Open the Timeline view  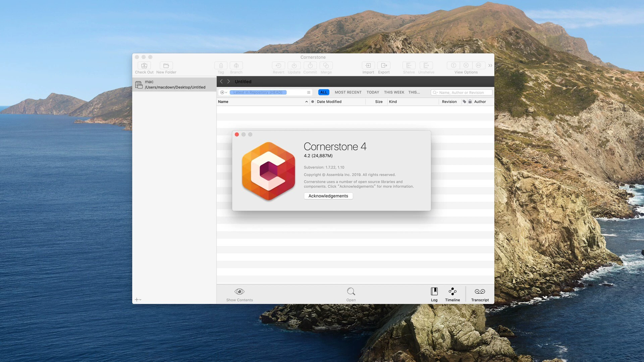pyautogui.click(x=452, y=292)
